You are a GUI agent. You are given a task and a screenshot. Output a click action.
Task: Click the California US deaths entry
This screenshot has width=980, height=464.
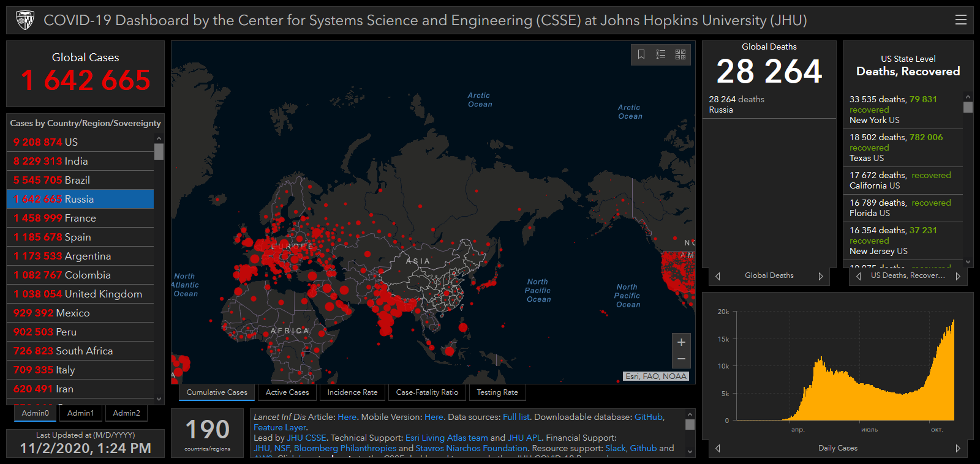(x=903, y=181)
